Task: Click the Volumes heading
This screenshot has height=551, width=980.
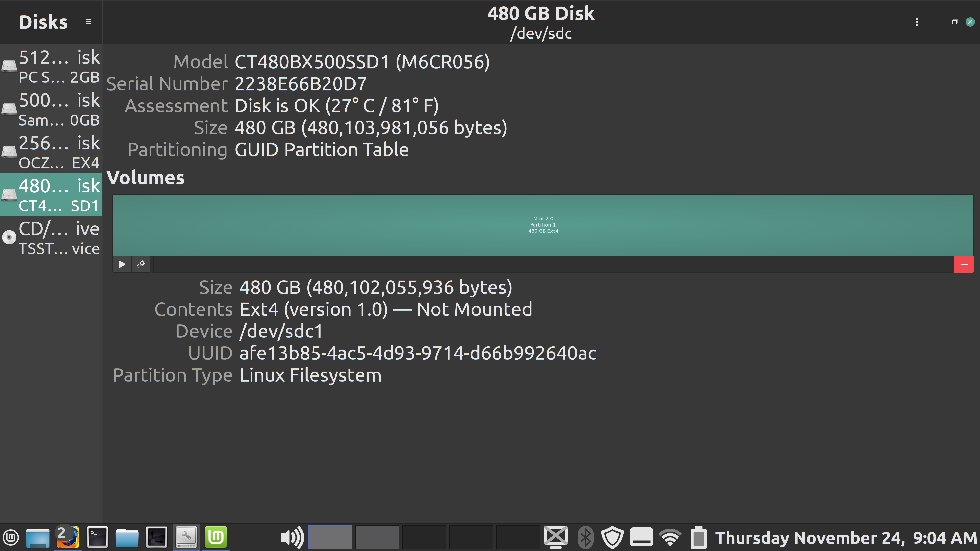Action: click(145, 178)
